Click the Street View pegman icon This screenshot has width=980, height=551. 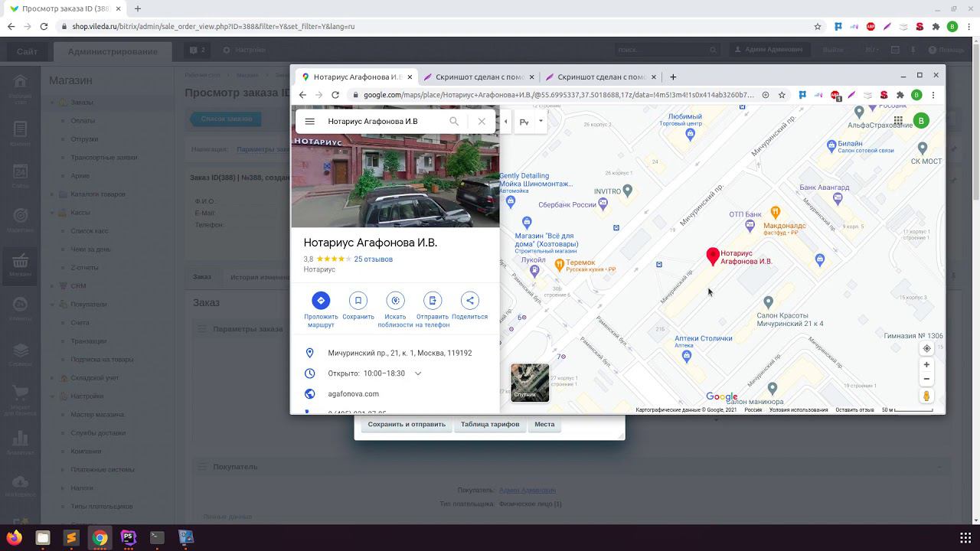[926, 396]
